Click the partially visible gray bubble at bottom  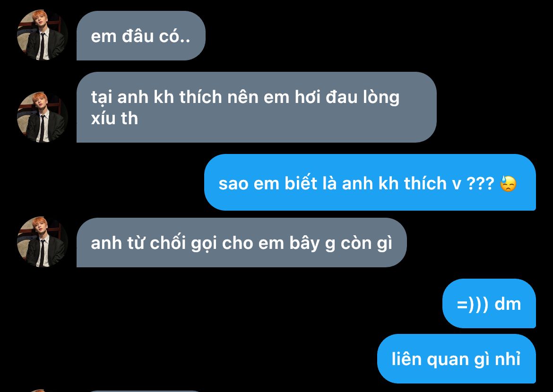tap(145, 391)
